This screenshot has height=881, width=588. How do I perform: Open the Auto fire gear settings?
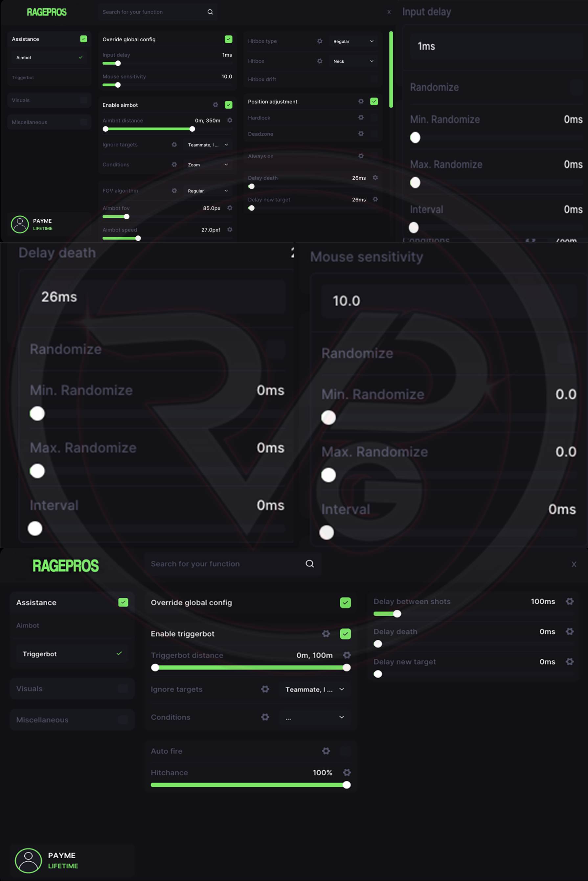point(326,751)
